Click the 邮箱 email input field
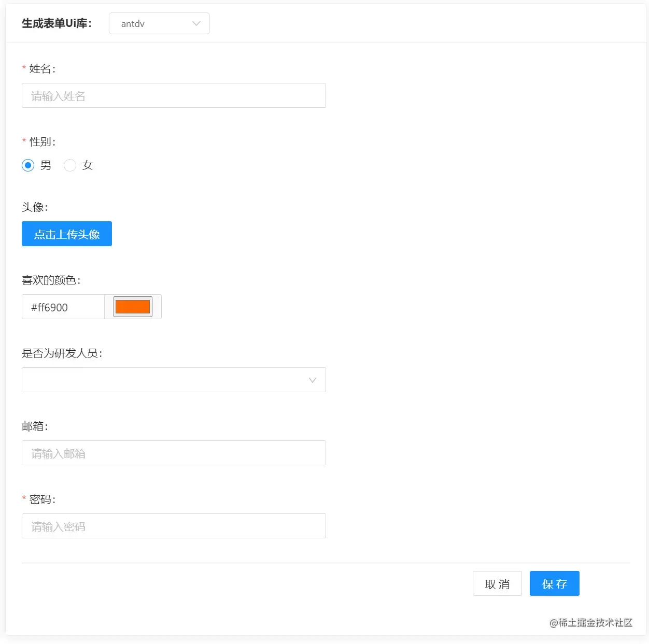This screenshot has width=649, height=644. (174, 453)
